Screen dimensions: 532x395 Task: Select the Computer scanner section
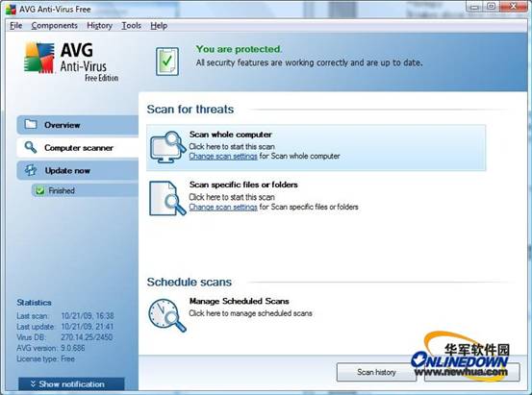[x=78, y=148]
